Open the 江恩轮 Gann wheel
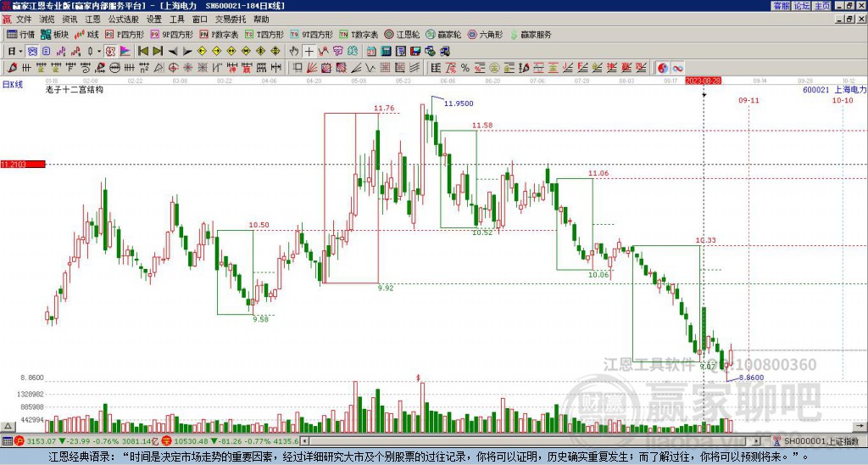This screenshot has height=465, width=868. coord(403,34)
